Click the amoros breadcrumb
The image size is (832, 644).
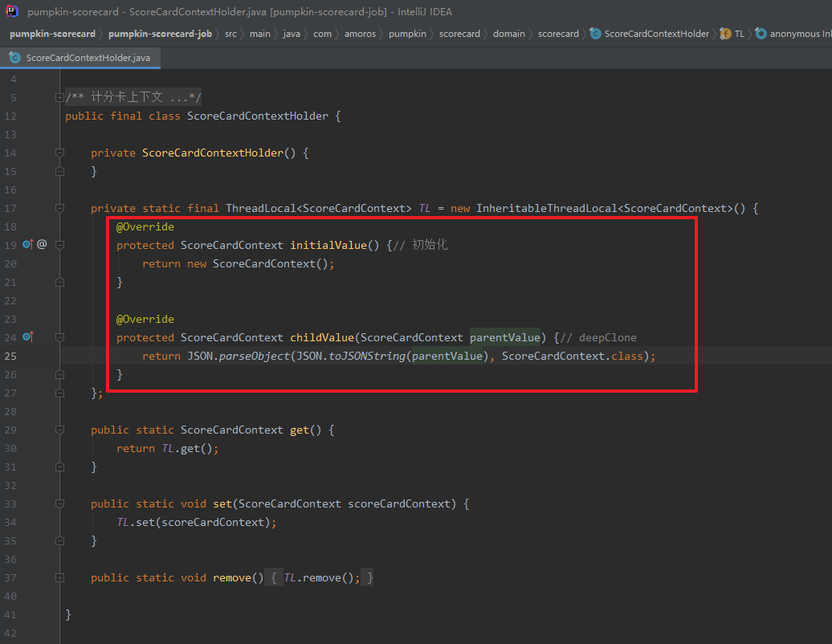coord(360,34)
